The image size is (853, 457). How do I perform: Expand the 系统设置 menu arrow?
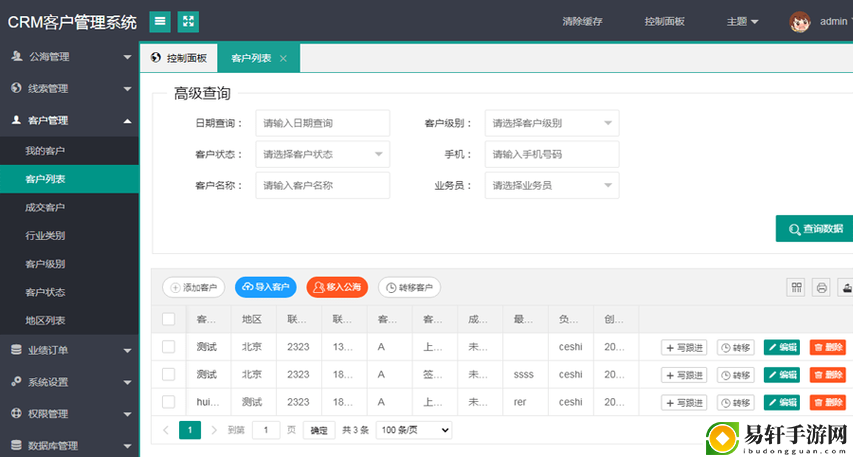click(127, 382)
